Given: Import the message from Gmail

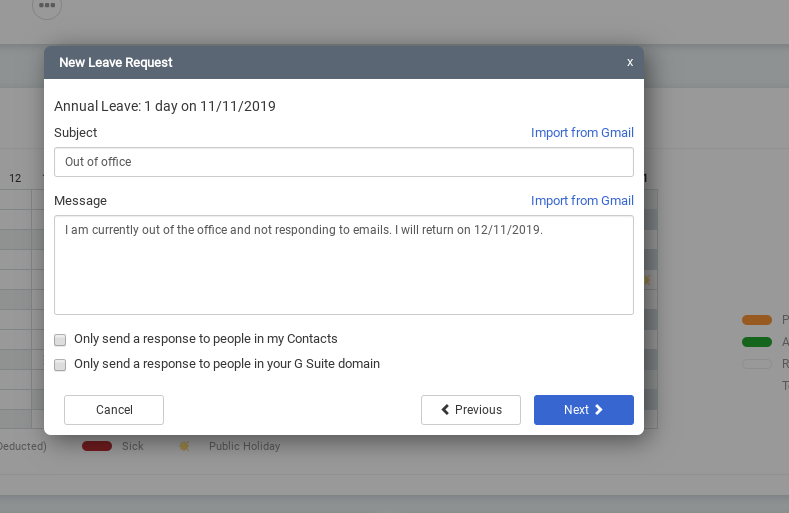Looking at the screenshot, I should 582,201.
